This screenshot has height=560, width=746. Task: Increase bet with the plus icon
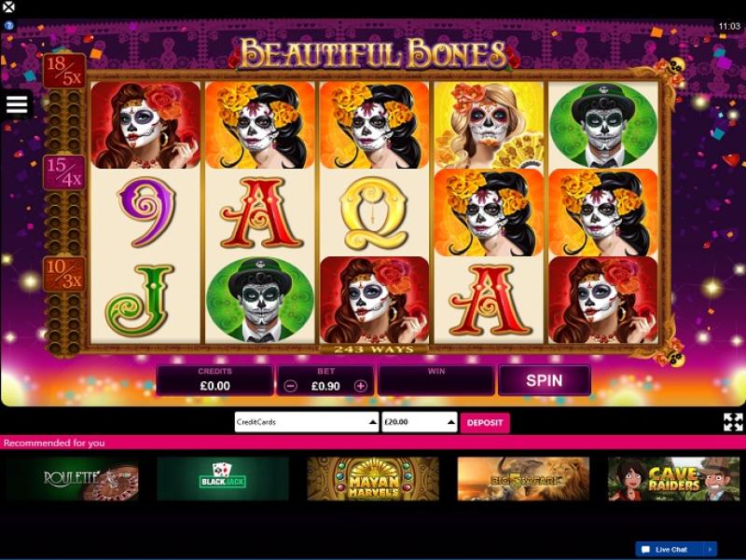361,386
